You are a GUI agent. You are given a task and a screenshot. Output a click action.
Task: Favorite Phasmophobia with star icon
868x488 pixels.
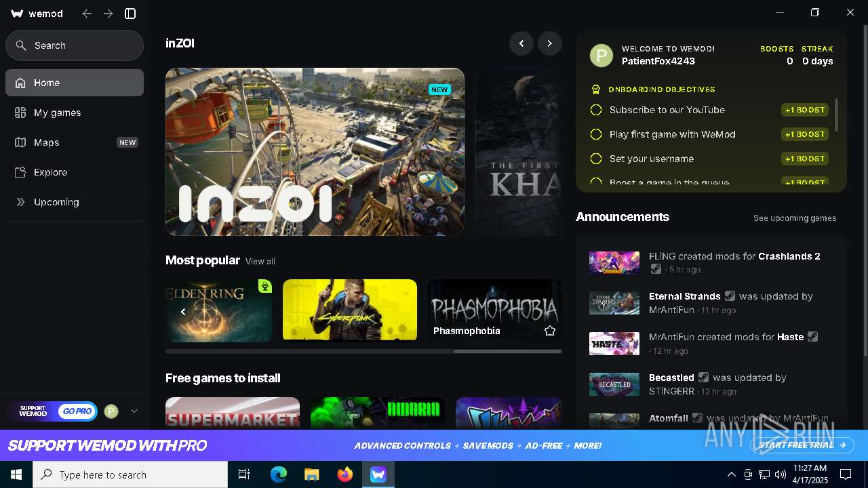coord(550,331)
